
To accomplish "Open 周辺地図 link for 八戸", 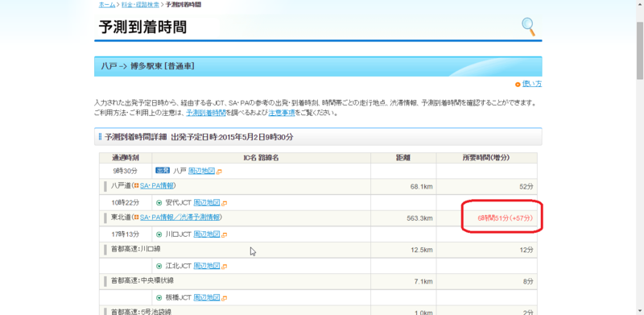I will point(201,171).
